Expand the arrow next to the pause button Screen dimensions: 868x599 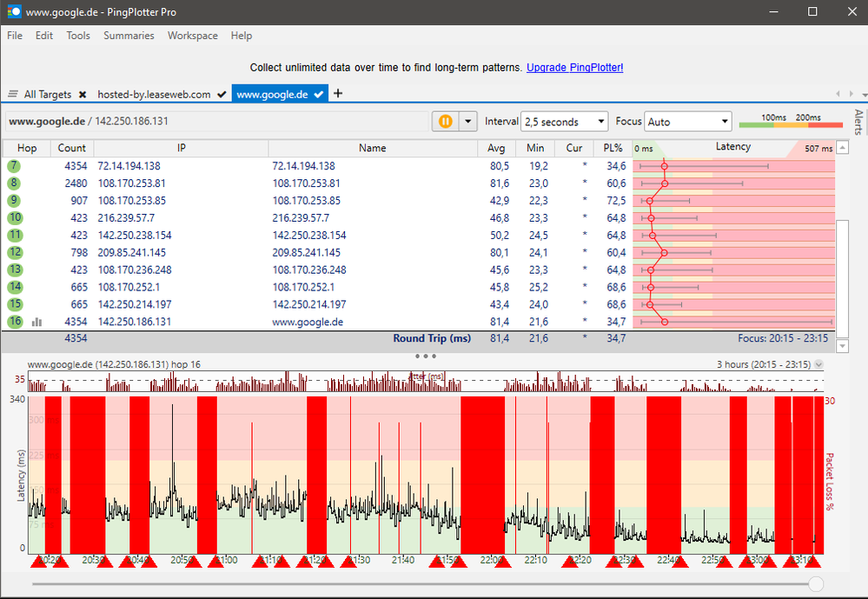tap(469, 122)
